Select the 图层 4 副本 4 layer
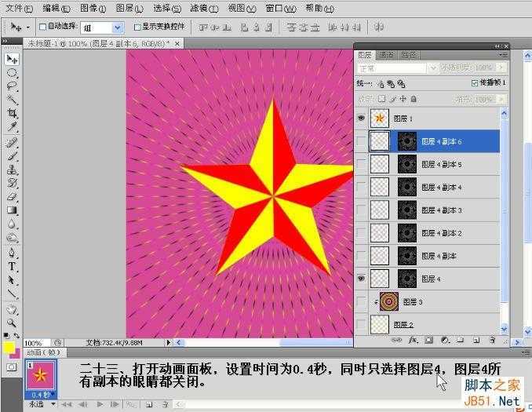The image size is (532, 412). (x=434, y=187)
